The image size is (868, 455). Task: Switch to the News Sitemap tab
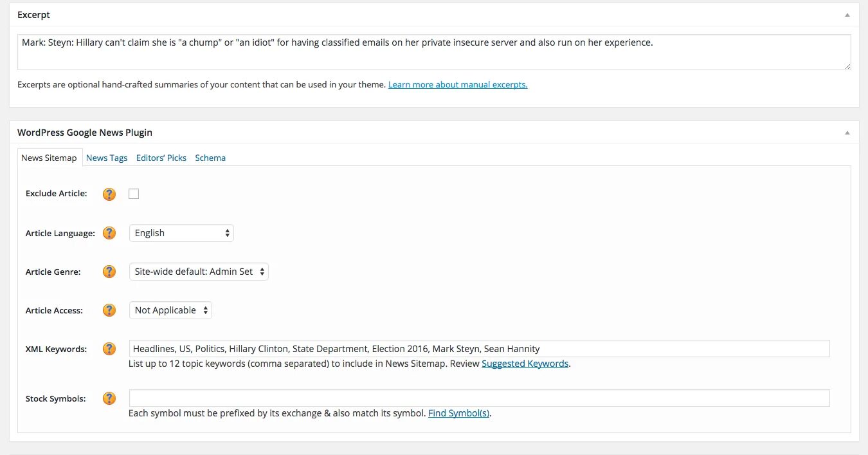point(49,158)
